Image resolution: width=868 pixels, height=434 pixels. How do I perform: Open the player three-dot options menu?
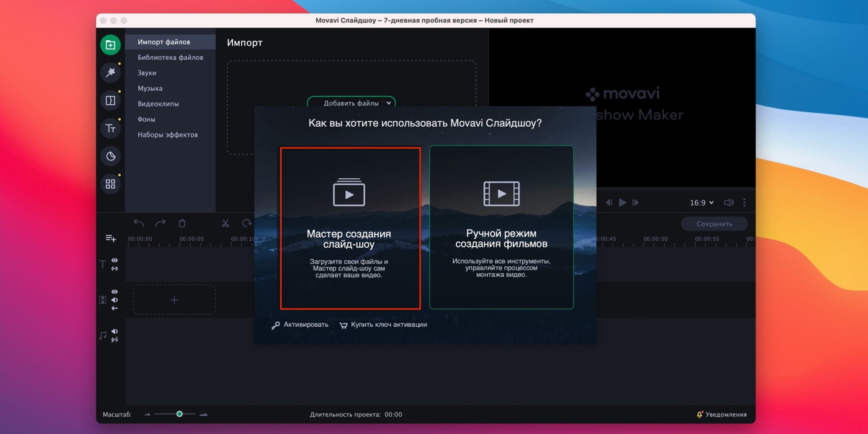pos(744,203)
